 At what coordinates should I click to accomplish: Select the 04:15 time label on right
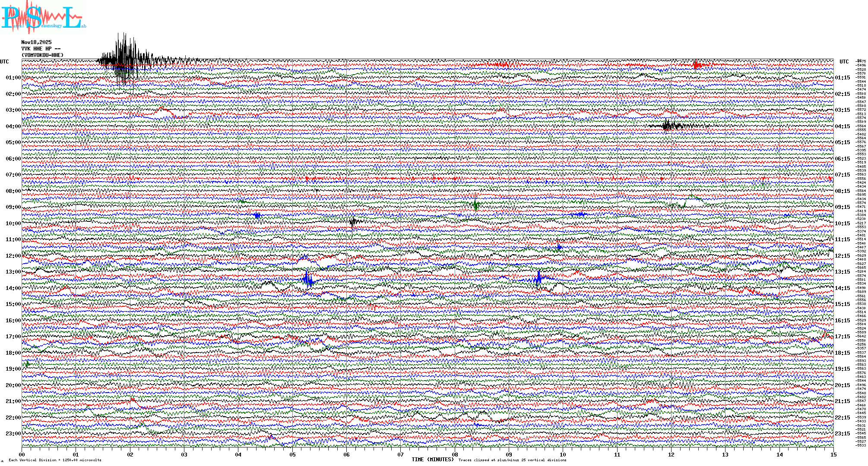coord(842,126)
